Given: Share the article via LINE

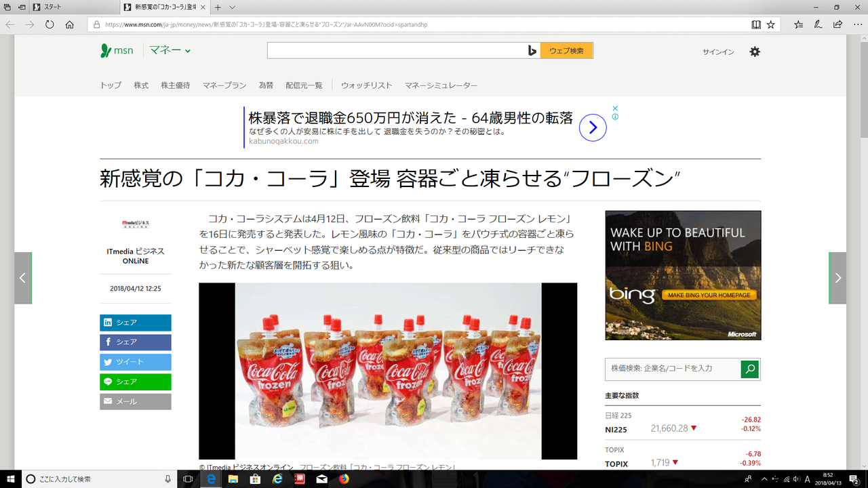Looking at the screenshot, I should (x=136, y=382).
